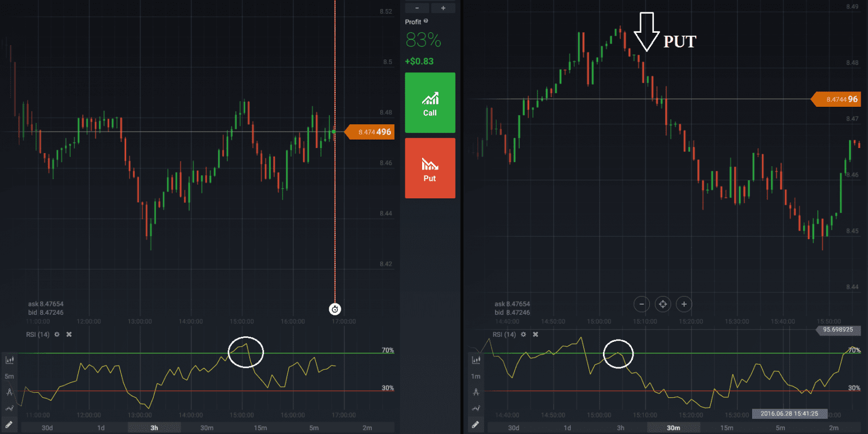Change the 5m candle interval in left chart
Screen dimensions: 868x434
[9, 376]
